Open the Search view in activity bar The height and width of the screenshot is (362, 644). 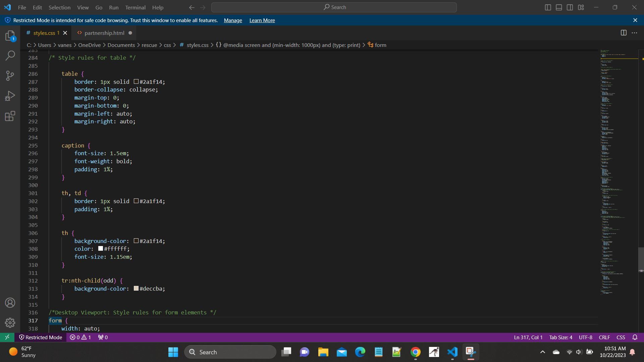pos(10,55)
